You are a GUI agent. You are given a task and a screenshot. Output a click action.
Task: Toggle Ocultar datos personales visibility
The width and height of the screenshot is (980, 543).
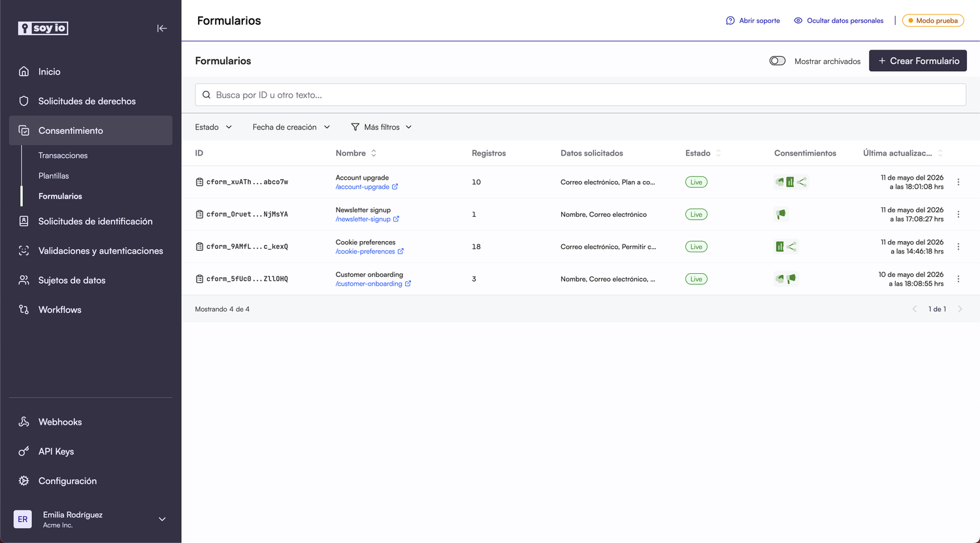point(839,21)
